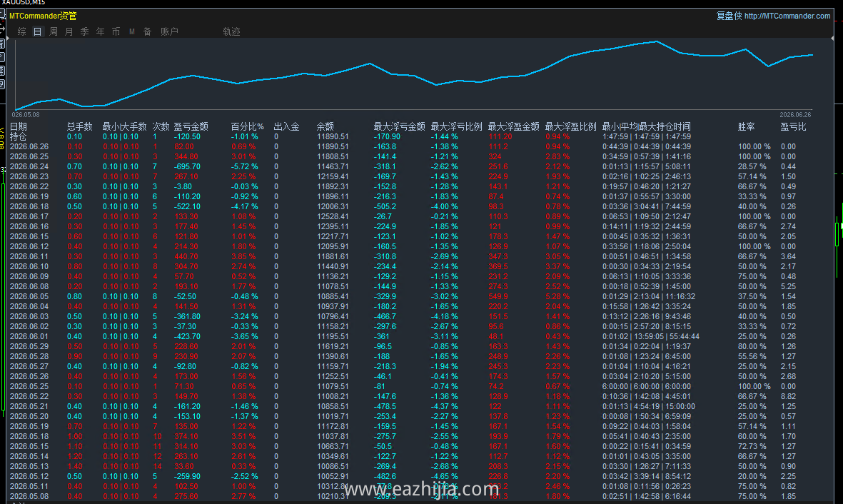Select the 2026.06.11 date row
Screen dimensions: 843x504
[29, 256]
